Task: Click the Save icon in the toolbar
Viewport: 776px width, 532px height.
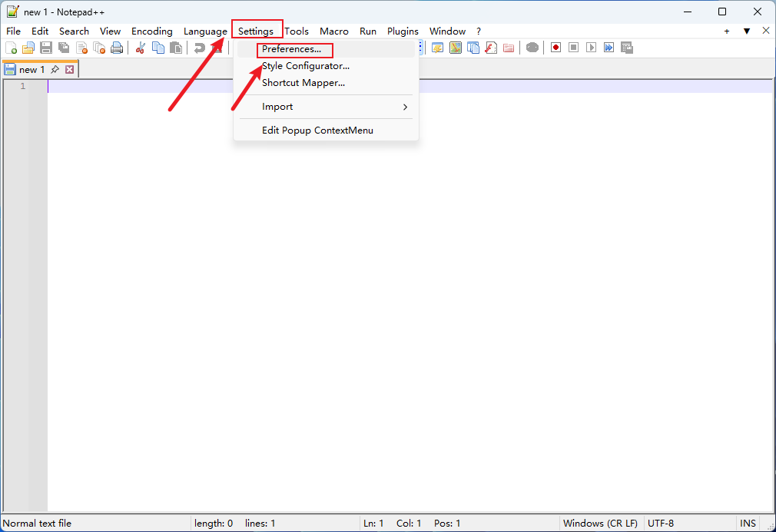Action: (46, 48)
